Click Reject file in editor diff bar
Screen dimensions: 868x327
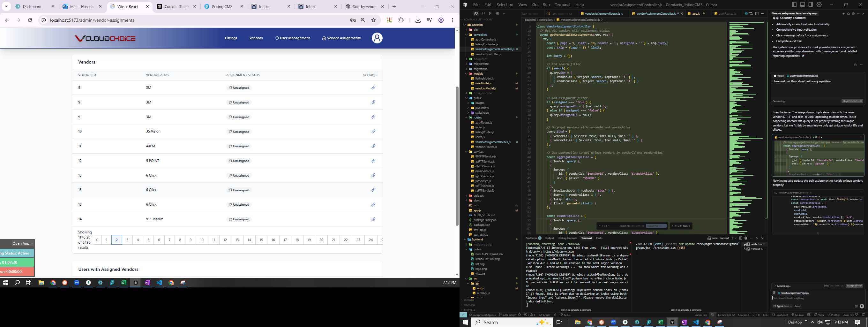coord(632,226)
